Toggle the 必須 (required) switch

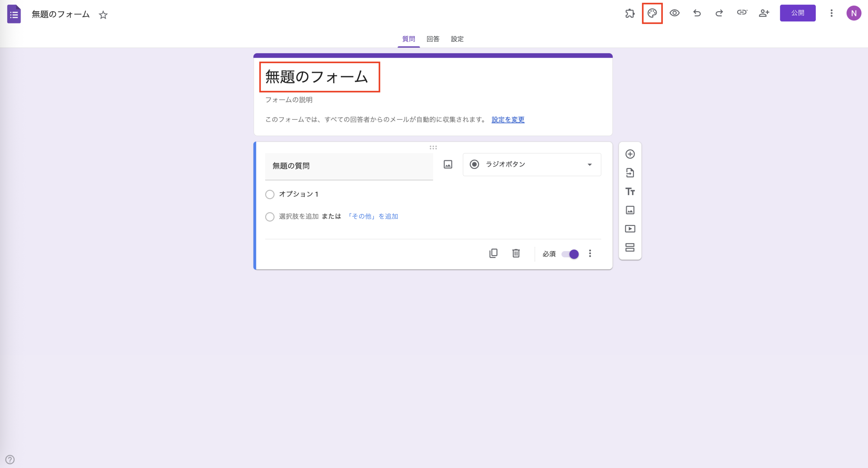click(x=569, y=254)
